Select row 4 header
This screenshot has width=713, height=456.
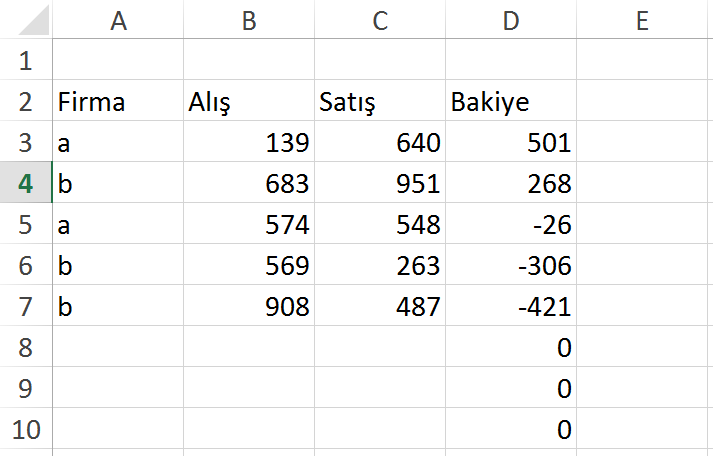click(25, 184)
